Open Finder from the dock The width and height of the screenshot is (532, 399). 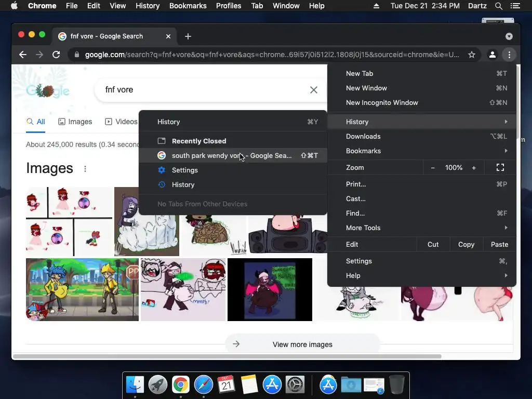(x=135, y=385)
